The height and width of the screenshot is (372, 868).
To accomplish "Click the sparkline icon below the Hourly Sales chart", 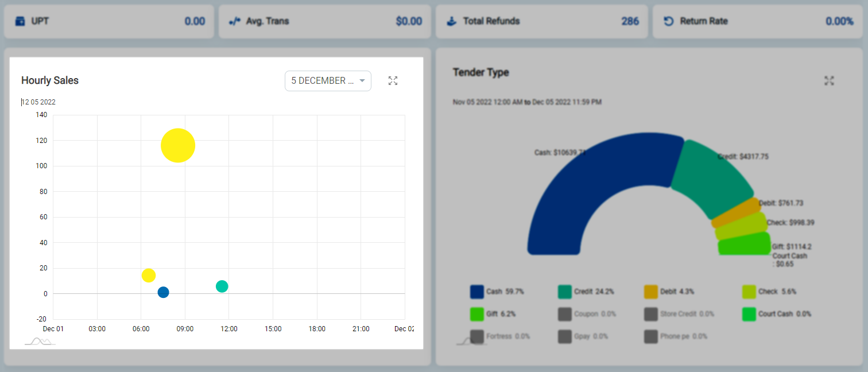I will (x=40, y=340).
